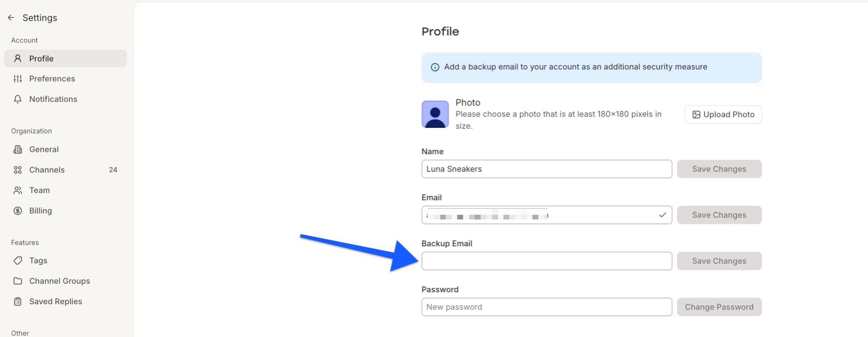Click the circular profile photo placeholder
868x337 pixels.
435,114
